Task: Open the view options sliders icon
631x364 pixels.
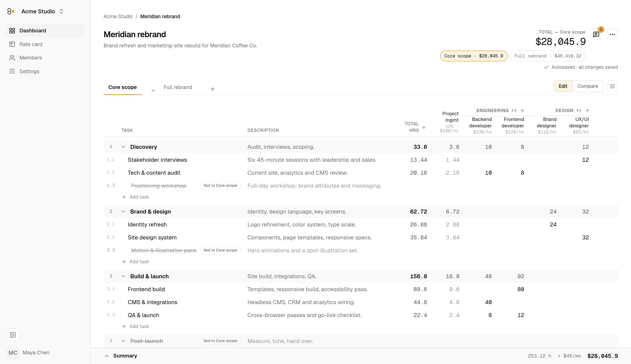Action: pyautogui.click(x=612, y=86)
